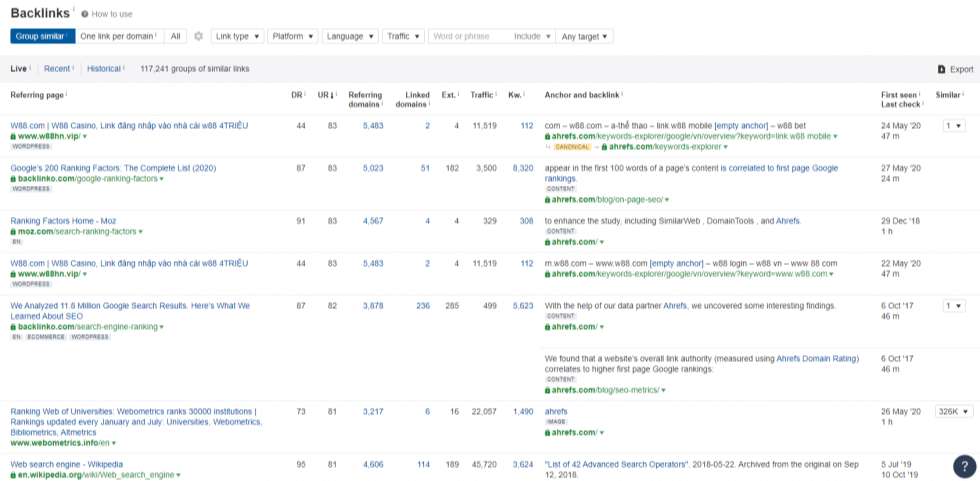
Task: Open Google's 200 Ranking Factors link
Action: click(113, 168)
